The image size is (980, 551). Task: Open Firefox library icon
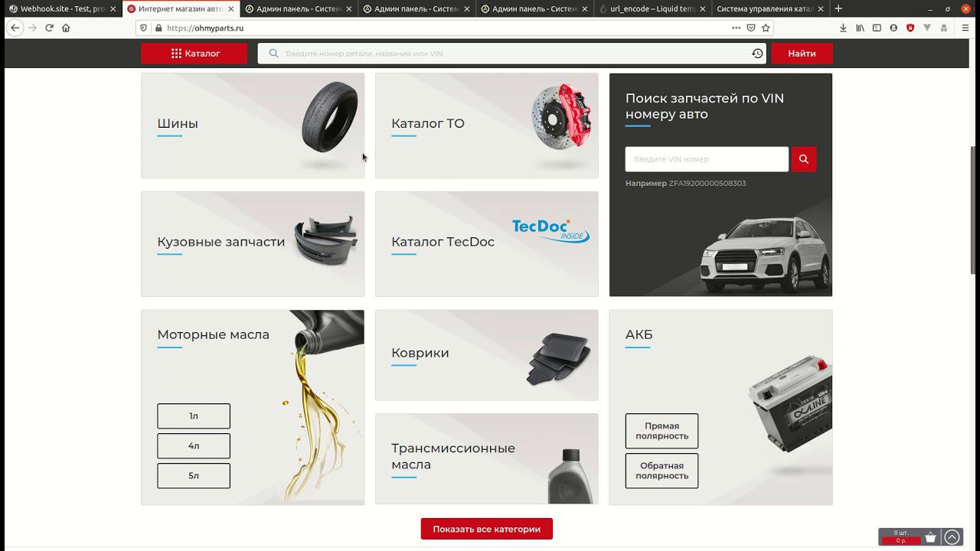[x=860, y=28]
